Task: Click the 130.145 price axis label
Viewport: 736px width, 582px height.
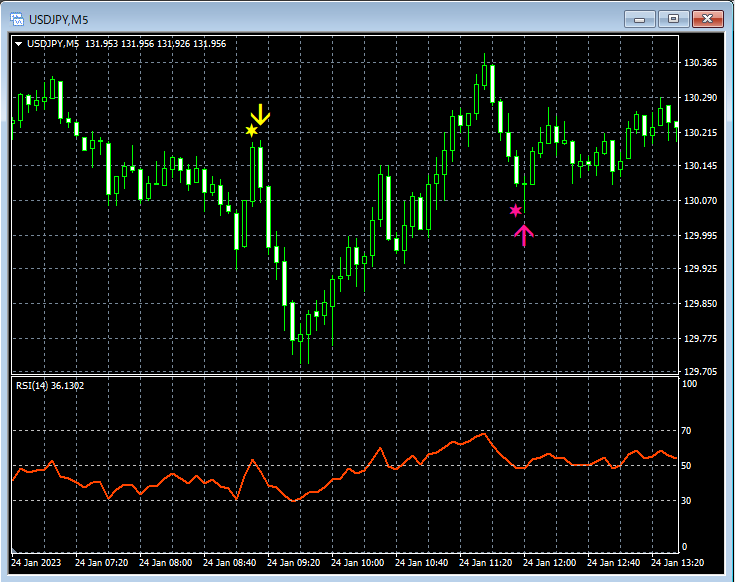Action: (x=701, y=166)
